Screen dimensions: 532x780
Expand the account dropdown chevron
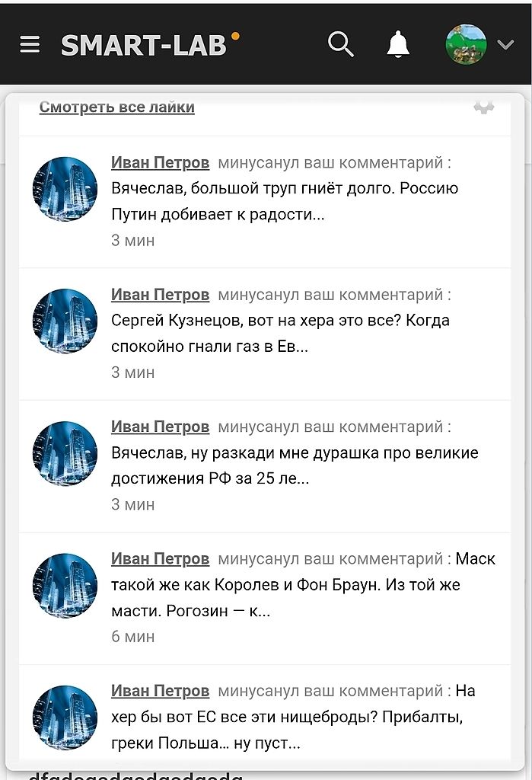pyautogui.click(x=505, y=44)
